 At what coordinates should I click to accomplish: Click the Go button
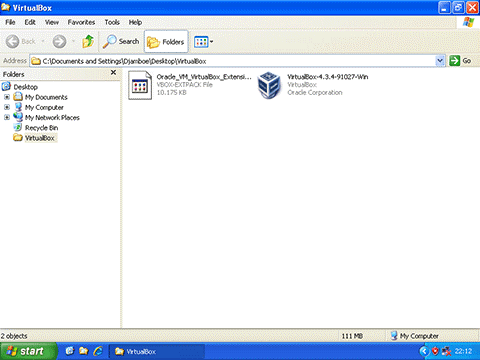(x=461, y=61)
